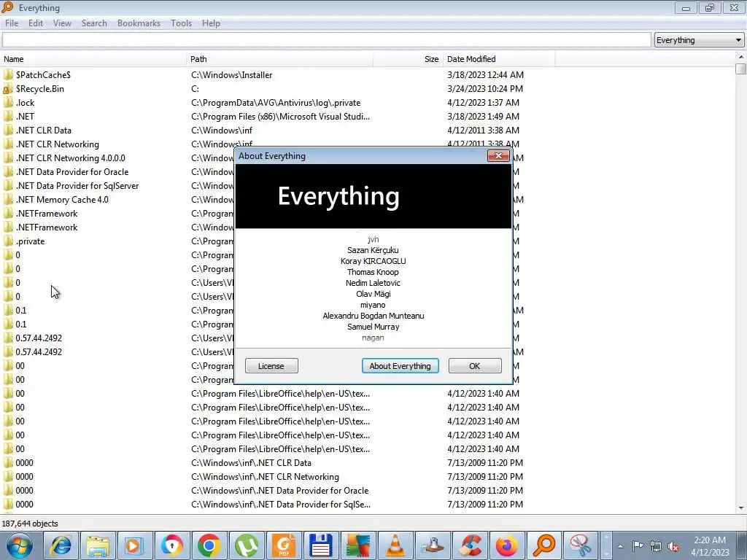Screen dimensions: 747x560
Task: Close the About Everything dialog
Action: [498, 156]
